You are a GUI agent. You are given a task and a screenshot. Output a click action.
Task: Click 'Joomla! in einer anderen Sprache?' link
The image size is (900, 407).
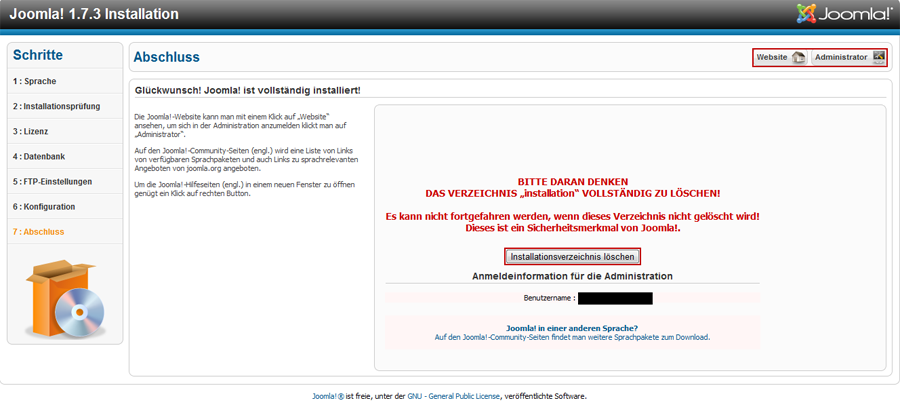tap(572, 328)
